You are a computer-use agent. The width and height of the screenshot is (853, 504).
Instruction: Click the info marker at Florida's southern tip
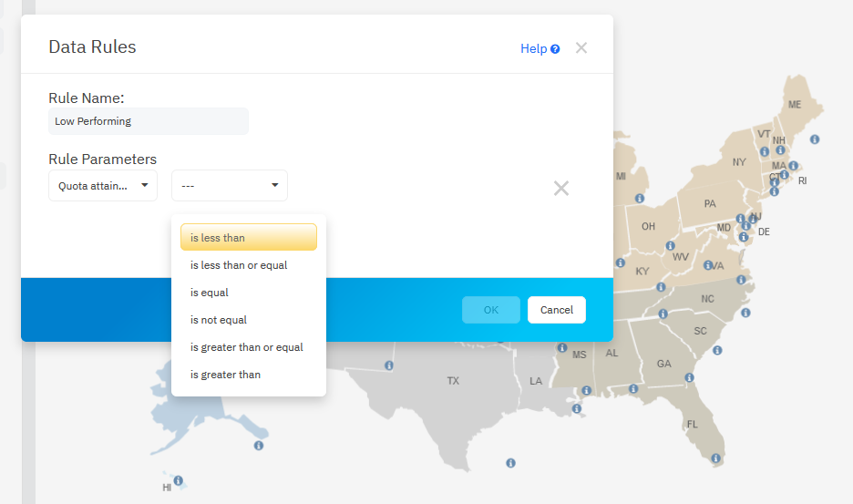(717, 458)
